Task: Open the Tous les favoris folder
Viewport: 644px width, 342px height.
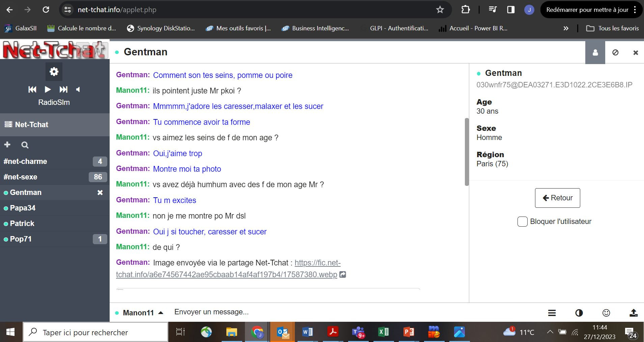Action: (612, 28)
